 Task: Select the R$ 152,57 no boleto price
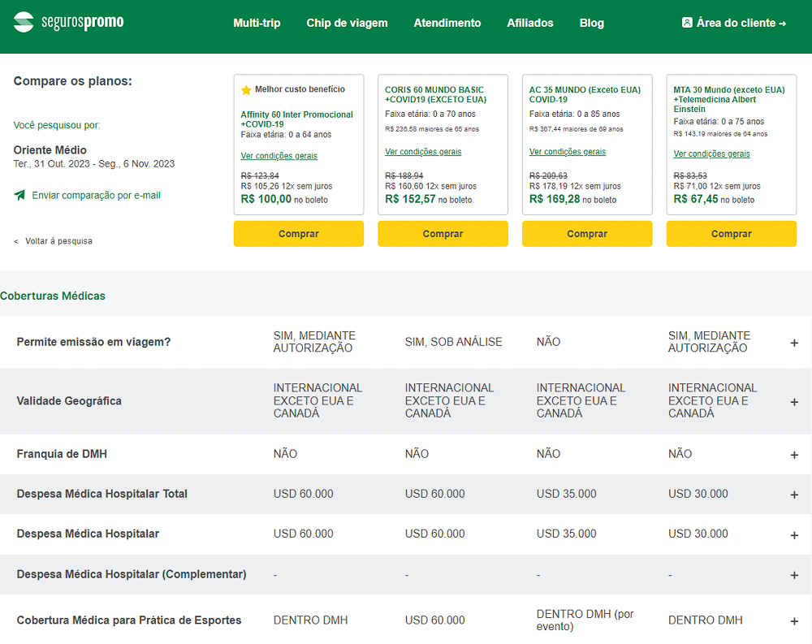point(428,199)
